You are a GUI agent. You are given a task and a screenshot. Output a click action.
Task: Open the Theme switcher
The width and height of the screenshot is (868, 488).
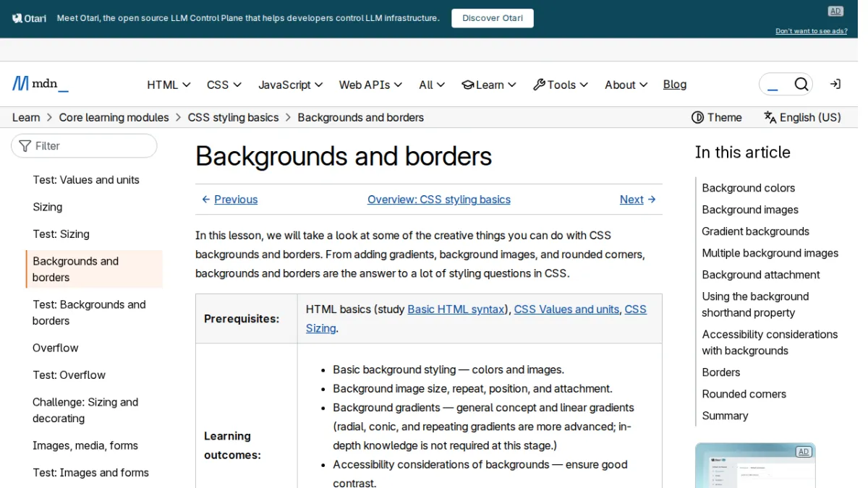[717, 117]
